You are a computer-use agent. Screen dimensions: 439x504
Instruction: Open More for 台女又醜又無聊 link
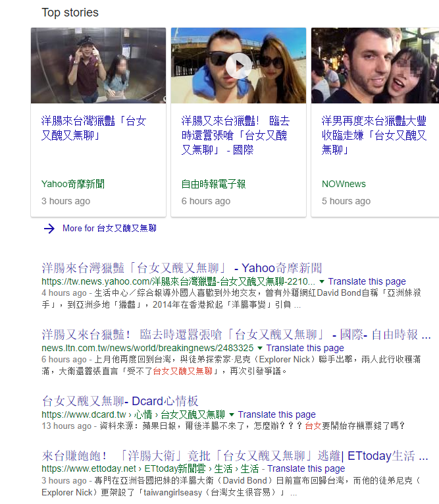coord(109,228)
